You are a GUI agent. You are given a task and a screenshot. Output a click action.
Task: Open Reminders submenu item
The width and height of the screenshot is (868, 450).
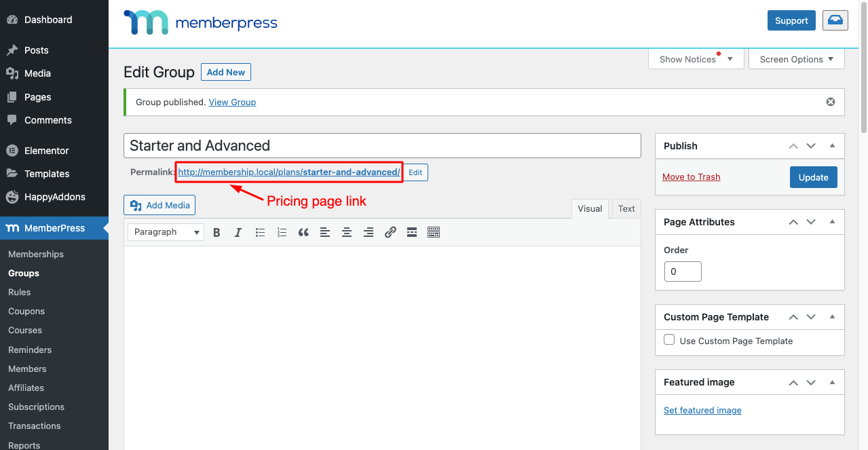[x=30, y=350]
